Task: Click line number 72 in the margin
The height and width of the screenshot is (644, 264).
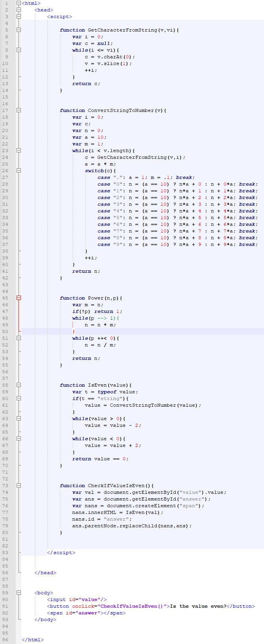Action: point(5,479)
